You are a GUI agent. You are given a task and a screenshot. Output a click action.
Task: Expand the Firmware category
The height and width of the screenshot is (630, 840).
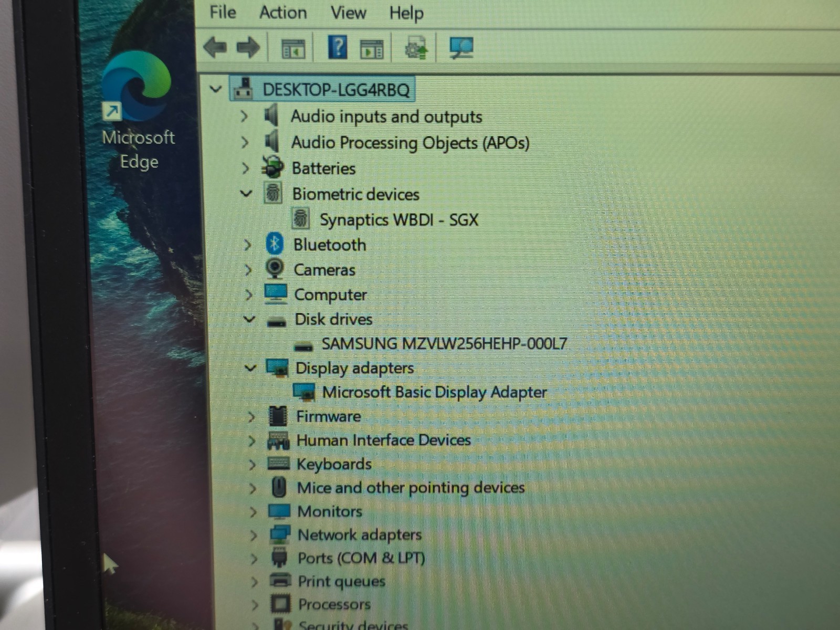(x=251, y=417)
